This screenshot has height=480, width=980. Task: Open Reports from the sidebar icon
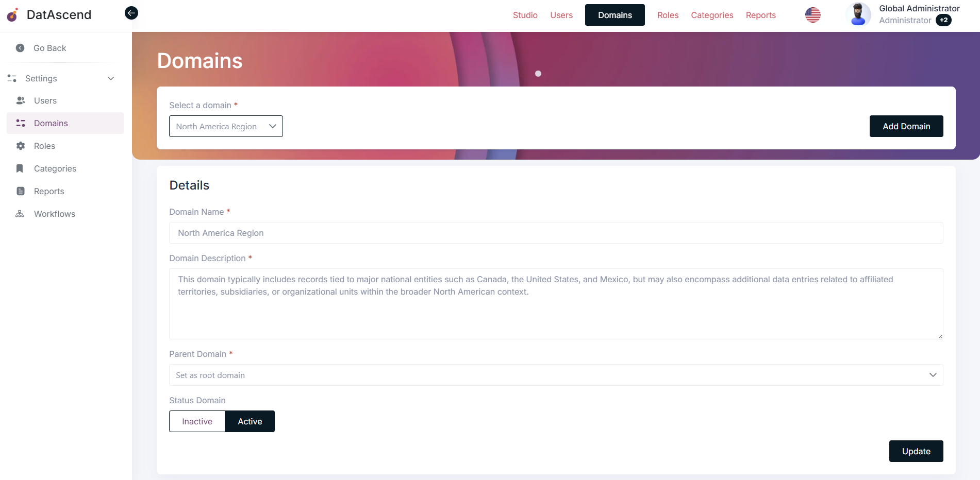20,191
